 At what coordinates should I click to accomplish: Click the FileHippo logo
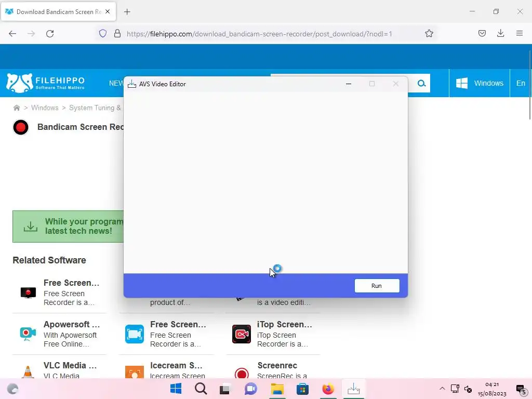[x=46, y=83]
